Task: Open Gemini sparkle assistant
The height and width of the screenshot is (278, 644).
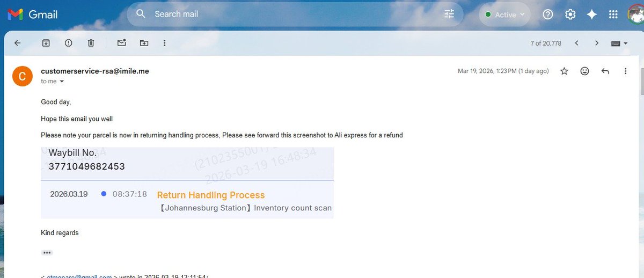Action: click(x=592, y=14)
